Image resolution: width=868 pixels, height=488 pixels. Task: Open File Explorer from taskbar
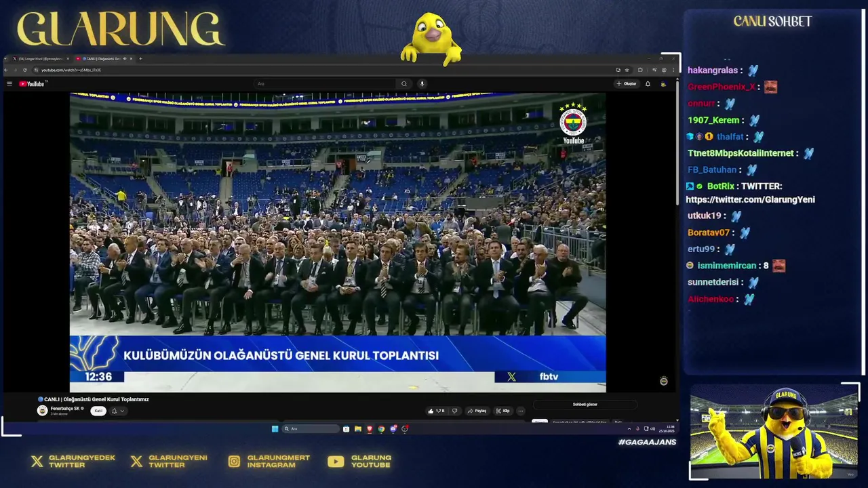pos(358,428)
